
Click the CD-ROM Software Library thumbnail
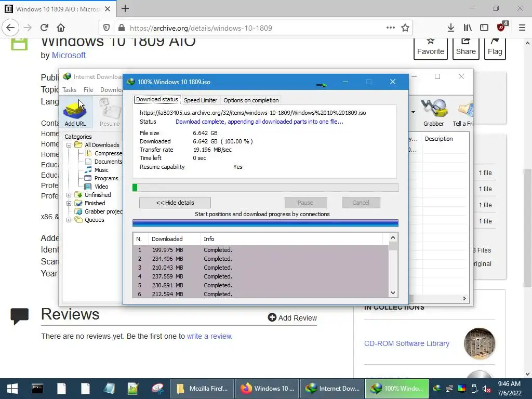click(479, 343)
